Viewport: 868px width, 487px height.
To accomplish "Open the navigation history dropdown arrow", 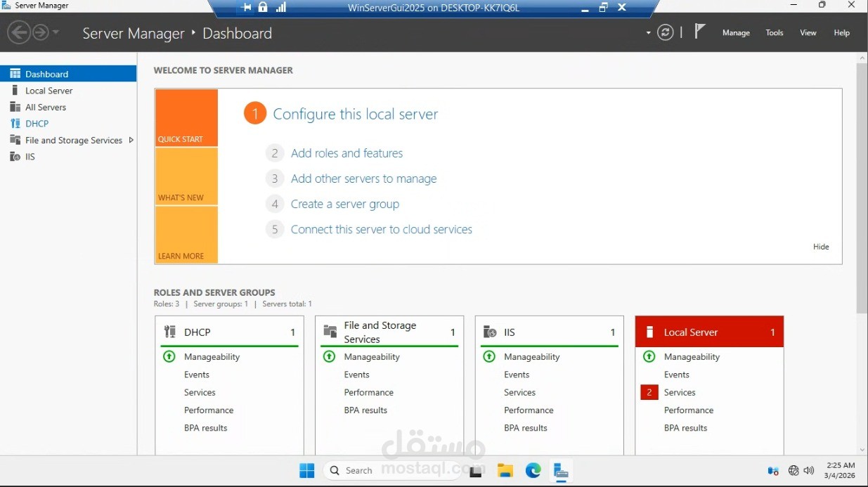I will (x=56, y=32).
